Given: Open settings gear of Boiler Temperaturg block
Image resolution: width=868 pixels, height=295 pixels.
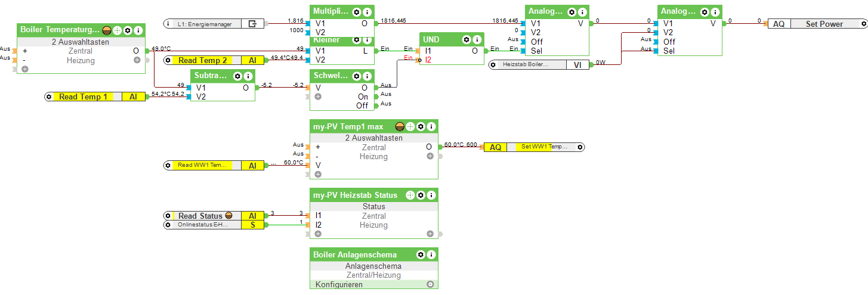Looking at the screenshot, I should (x=127, y=30).
